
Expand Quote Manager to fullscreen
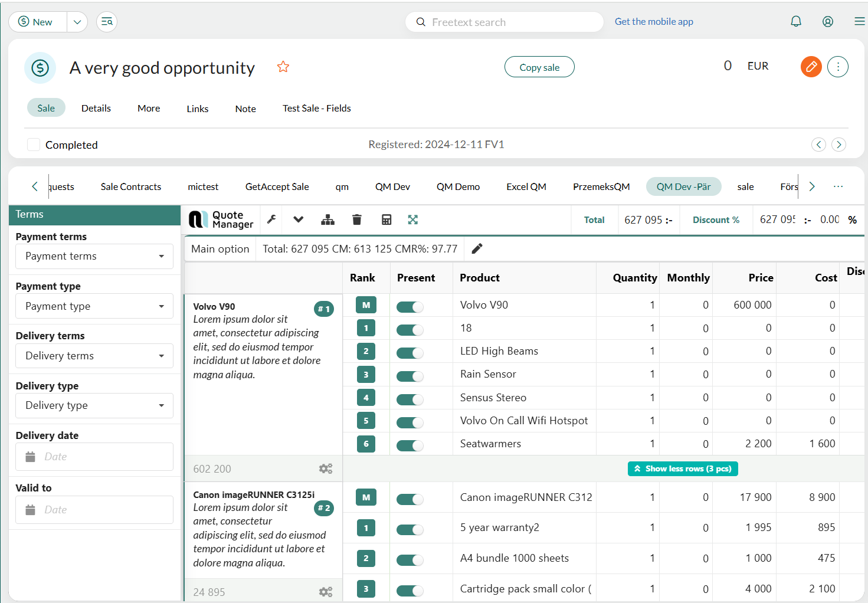coord(413,219)
